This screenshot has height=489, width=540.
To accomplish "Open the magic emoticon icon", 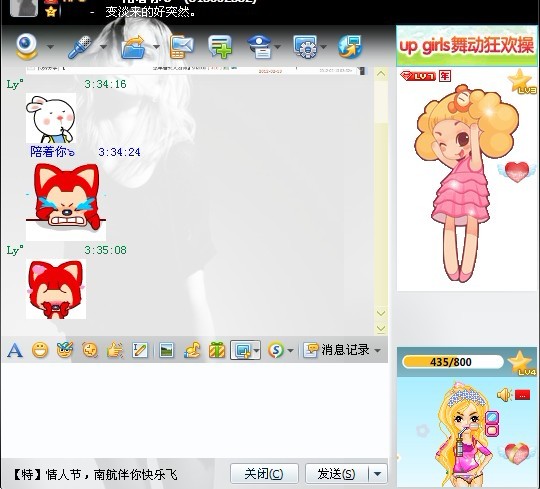I will click(65, 350).
